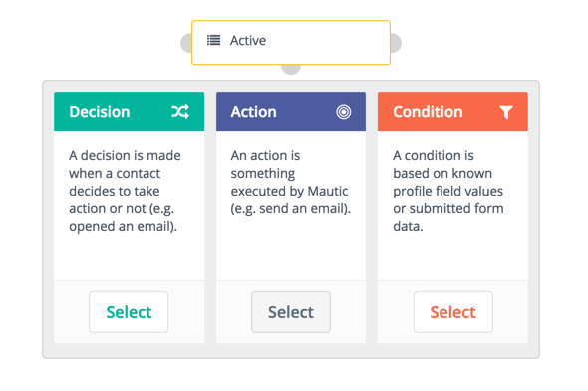The image size is (588, 391).
Task: Select the Decision event type
Action: 129,312
